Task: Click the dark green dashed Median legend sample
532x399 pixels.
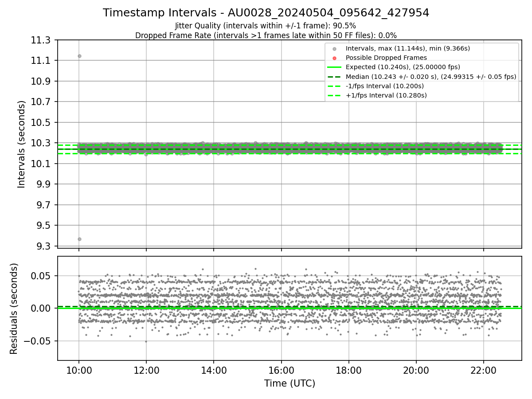Action: (334, 77)
